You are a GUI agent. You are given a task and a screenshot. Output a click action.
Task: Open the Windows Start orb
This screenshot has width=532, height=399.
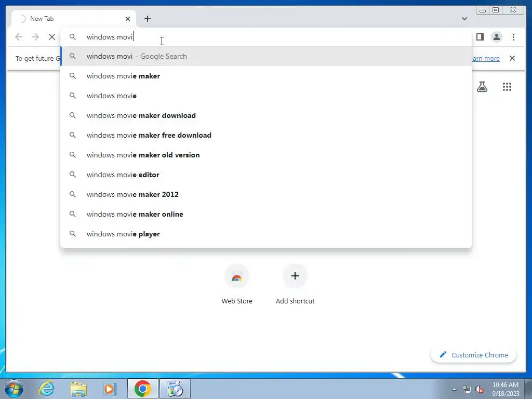tap(14, 389)
